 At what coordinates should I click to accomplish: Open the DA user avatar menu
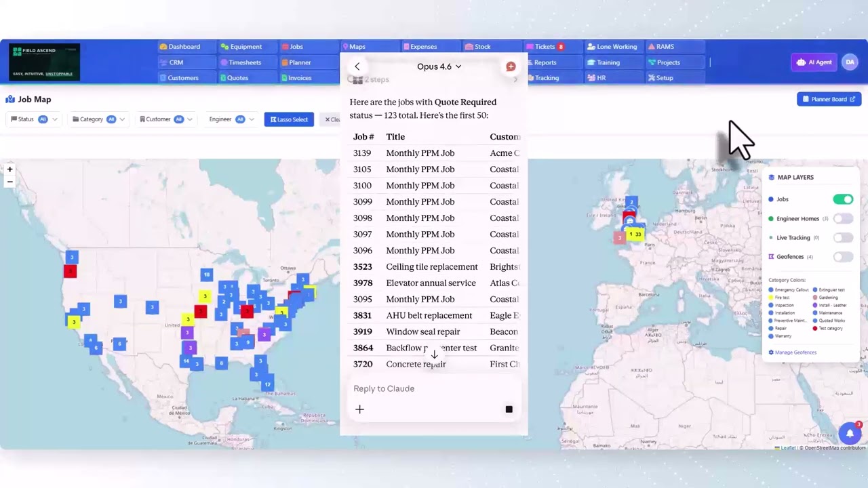pyautogui.click(x=850, y=62)
